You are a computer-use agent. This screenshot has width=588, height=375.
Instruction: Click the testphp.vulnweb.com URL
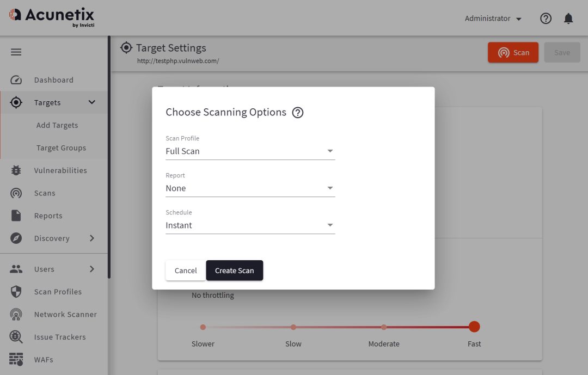tap(177, 61)
